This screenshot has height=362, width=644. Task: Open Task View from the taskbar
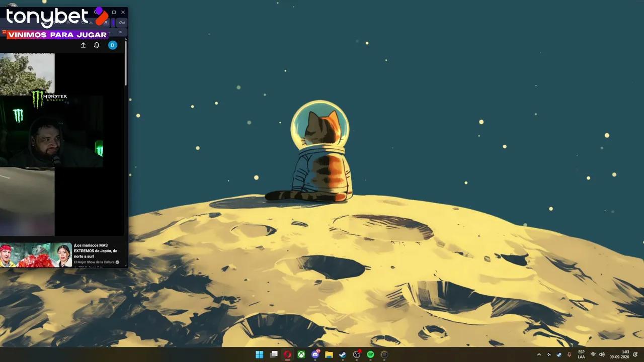[274, 354]
